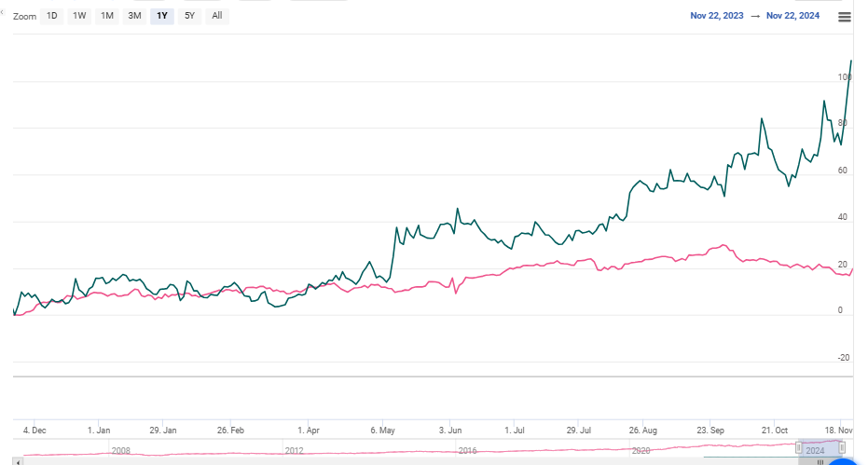Image resolution: width=868 pixels, height=465 pixels.
Task: Click the '3. Jun' axis label
Action: (450, 431)
